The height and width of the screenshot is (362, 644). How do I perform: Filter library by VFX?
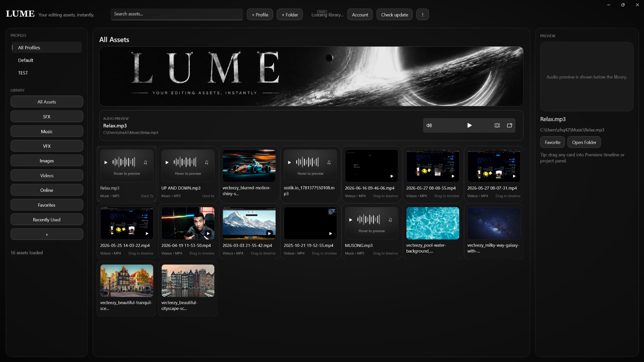[x=47, y=146]
